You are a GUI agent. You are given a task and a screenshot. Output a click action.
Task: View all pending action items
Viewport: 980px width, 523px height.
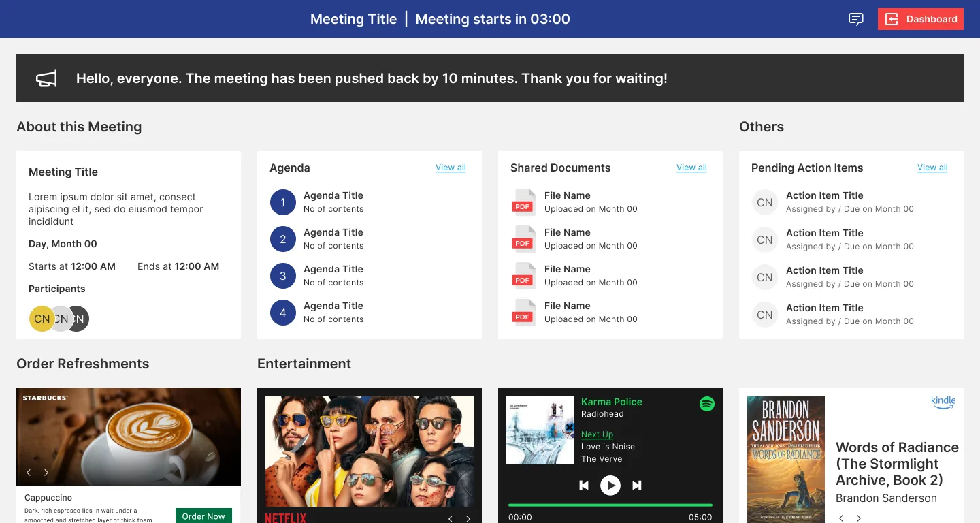[x=932, y=168]
